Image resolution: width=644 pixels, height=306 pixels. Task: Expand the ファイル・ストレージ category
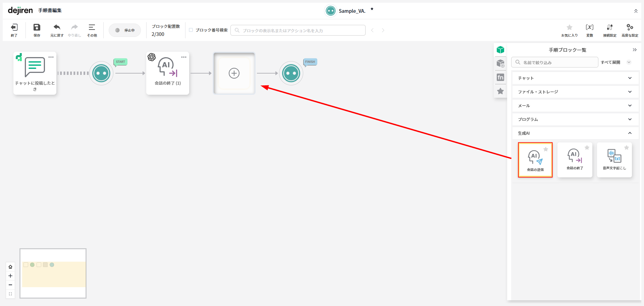(575, 92)
